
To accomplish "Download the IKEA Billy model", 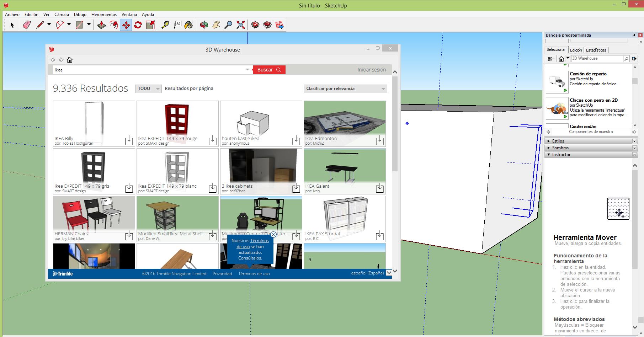I will coord(129,140).
